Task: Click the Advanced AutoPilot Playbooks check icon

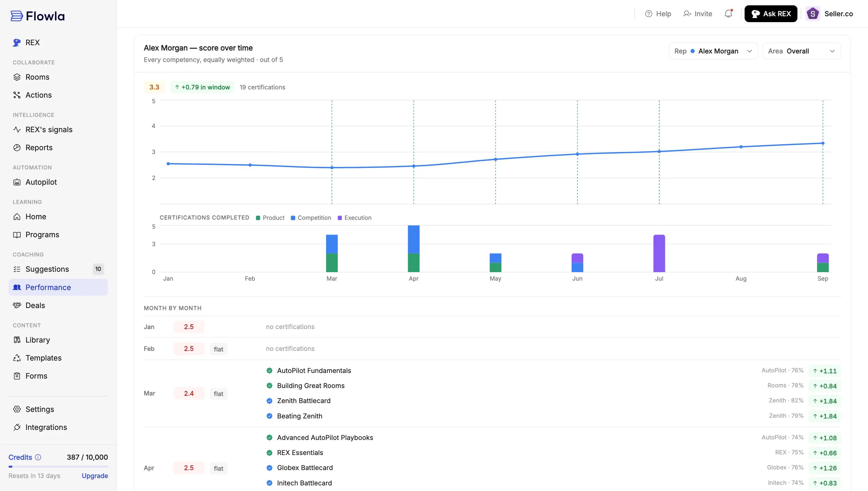Action: tap(270, 438)
